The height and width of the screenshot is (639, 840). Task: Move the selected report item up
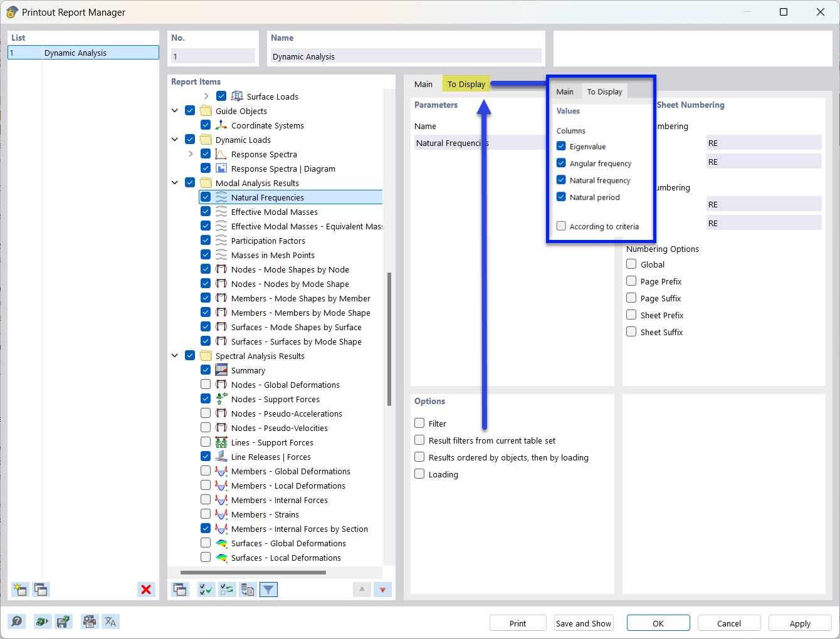(362, 589)
